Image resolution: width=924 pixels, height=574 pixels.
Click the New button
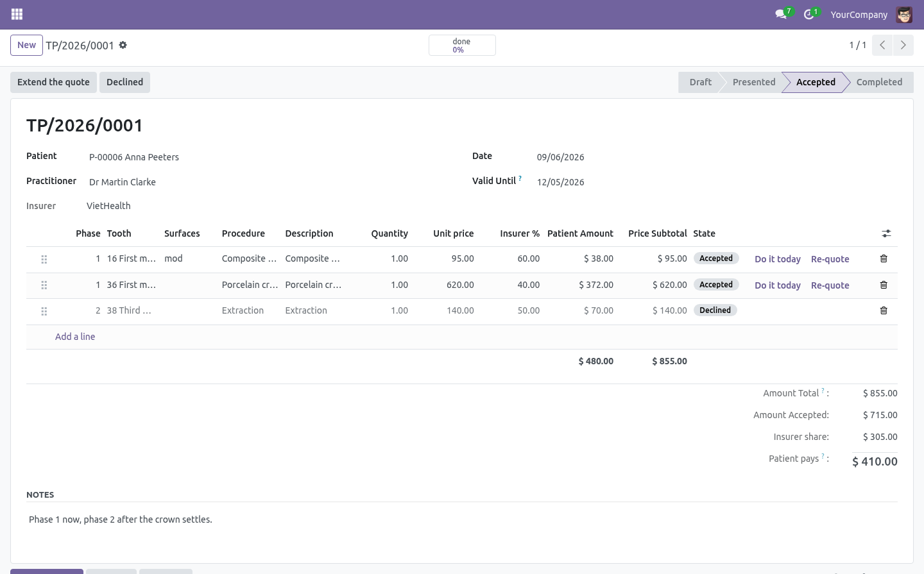pyautogui.click(x=26, y=45)
